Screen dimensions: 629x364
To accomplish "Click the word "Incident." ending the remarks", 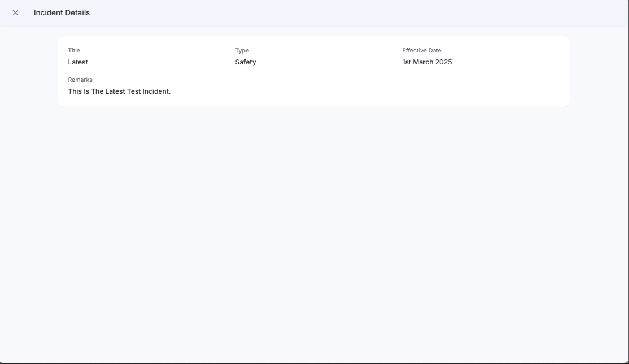I will coord(156,91).
